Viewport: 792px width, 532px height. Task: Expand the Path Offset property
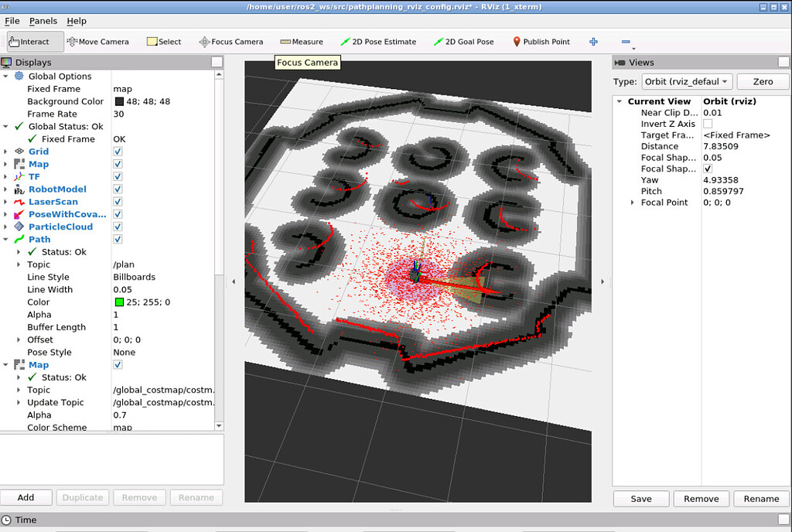click(19, 339)
